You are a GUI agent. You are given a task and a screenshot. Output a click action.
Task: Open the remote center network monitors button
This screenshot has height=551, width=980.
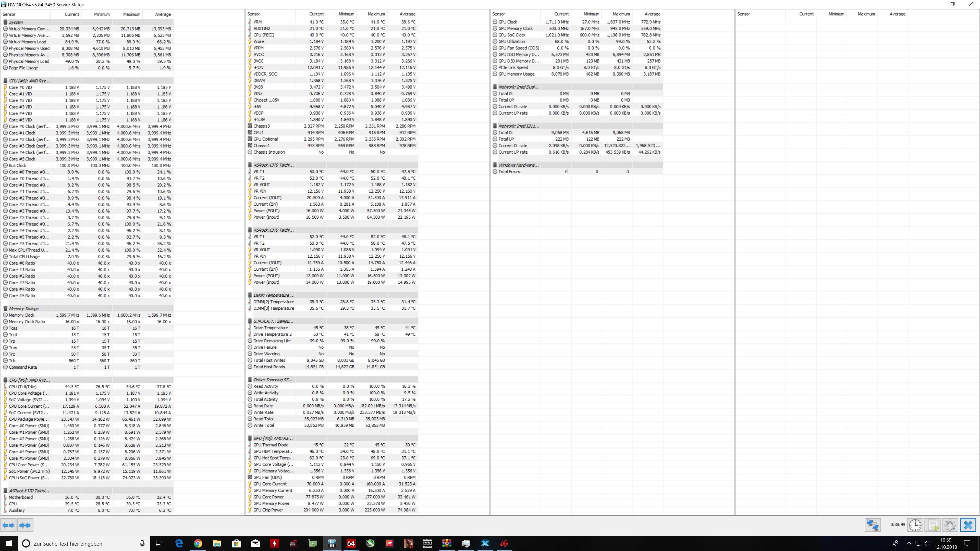872,525
